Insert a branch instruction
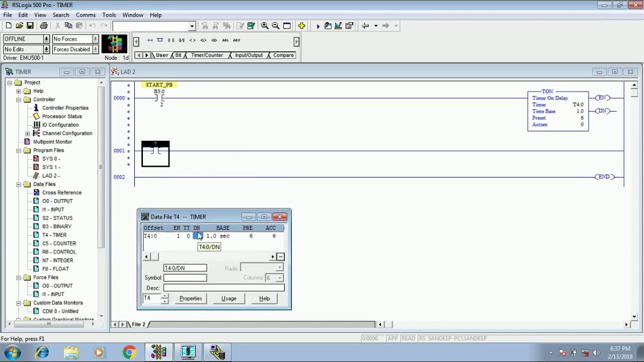The image size is (644, 362). click(x=160, y=40)
